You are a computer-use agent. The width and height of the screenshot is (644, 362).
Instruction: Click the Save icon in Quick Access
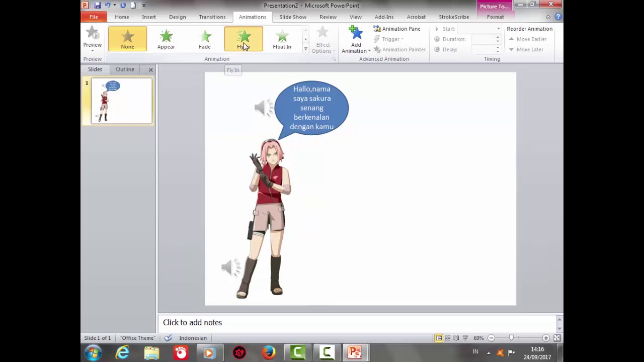click(x=98, y=6)
